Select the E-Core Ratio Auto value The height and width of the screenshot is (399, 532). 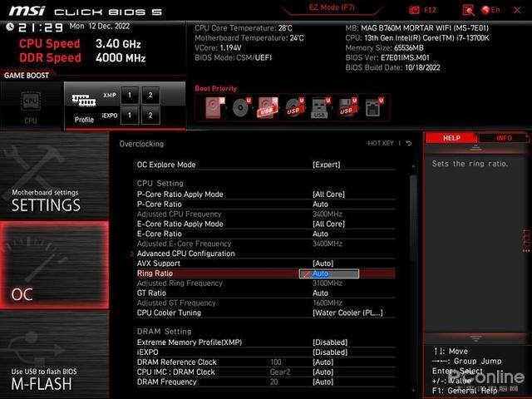point(320,234)
